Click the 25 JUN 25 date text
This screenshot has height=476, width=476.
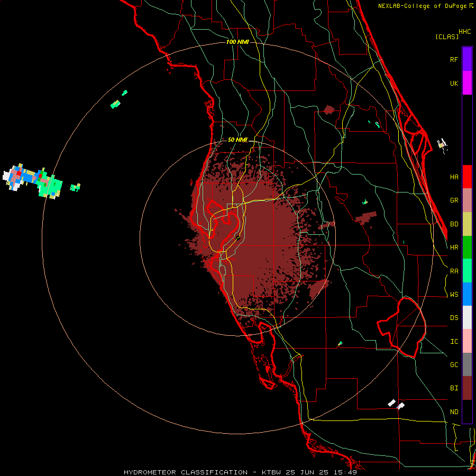pos(309,472)
